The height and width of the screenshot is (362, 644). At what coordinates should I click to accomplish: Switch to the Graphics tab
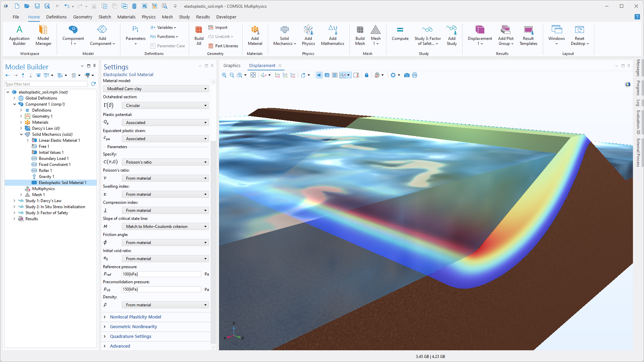[x=232, y=65]
